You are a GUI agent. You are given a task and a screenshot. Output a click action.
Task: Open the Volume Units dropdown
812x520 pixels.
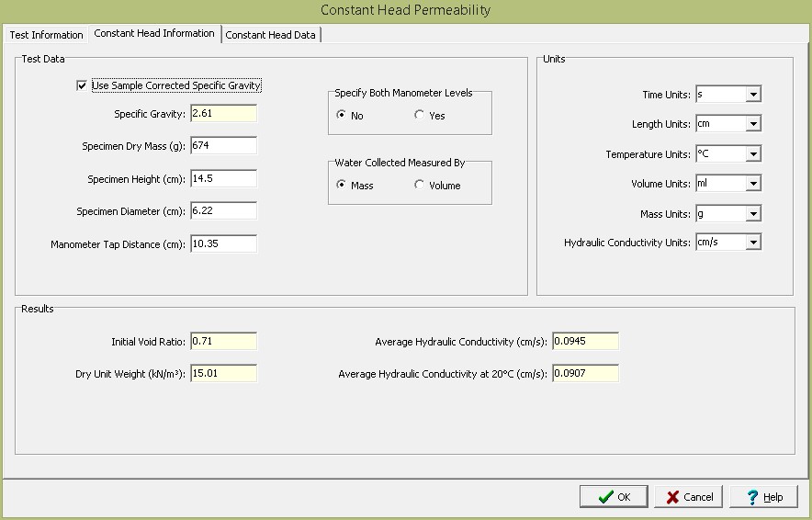tap(753, 184)
